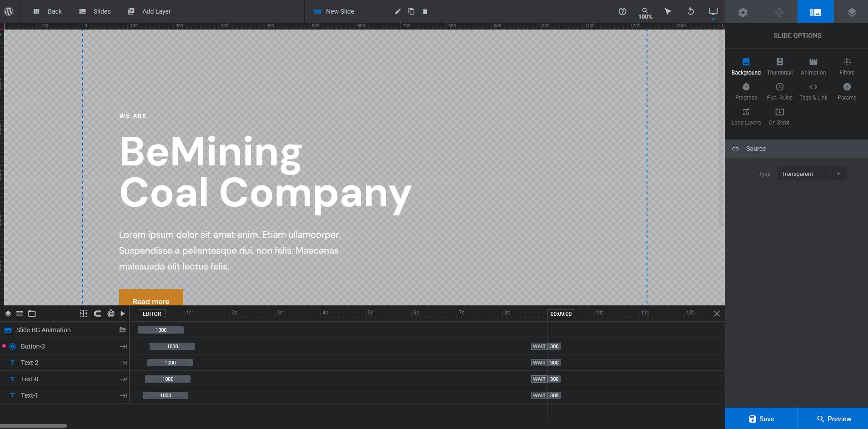Viewport: 868px width, 429px height.
Task: Duplicate slide using the copy icon
Action: [411, 11]
